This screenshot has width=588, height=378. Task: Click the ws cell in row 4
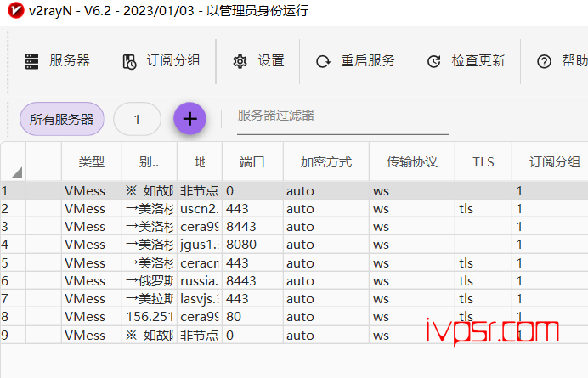412,245
